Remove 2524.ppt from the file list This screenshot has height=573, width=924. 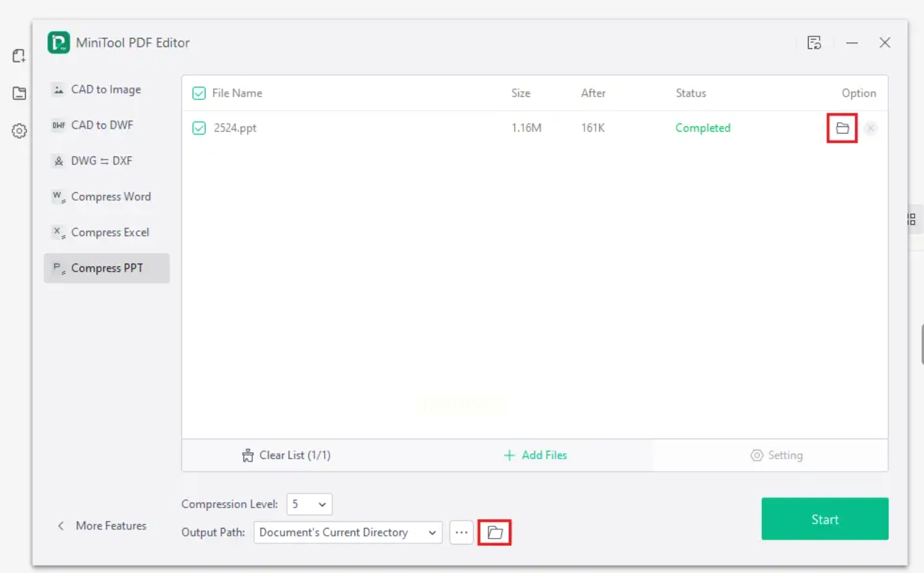tap(871, 129)
